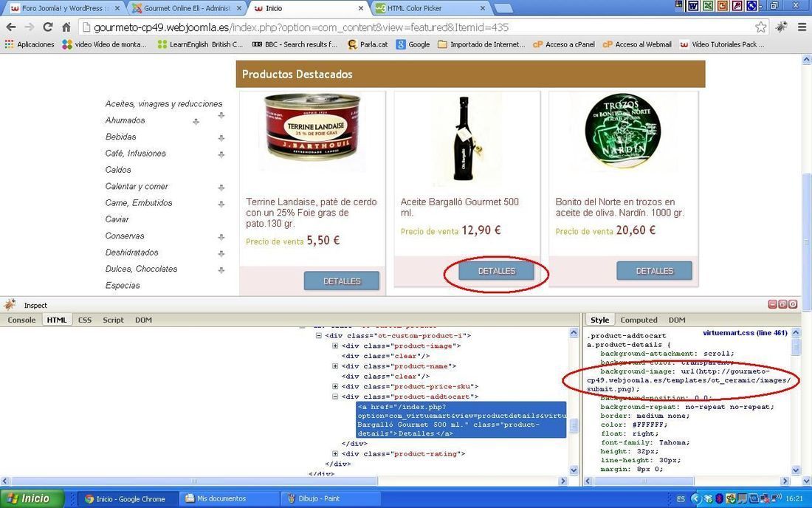Expand the Café, Infusiones category plus icon
The height and width of the screenshot is (508, 812).
[x=221, y=154]
